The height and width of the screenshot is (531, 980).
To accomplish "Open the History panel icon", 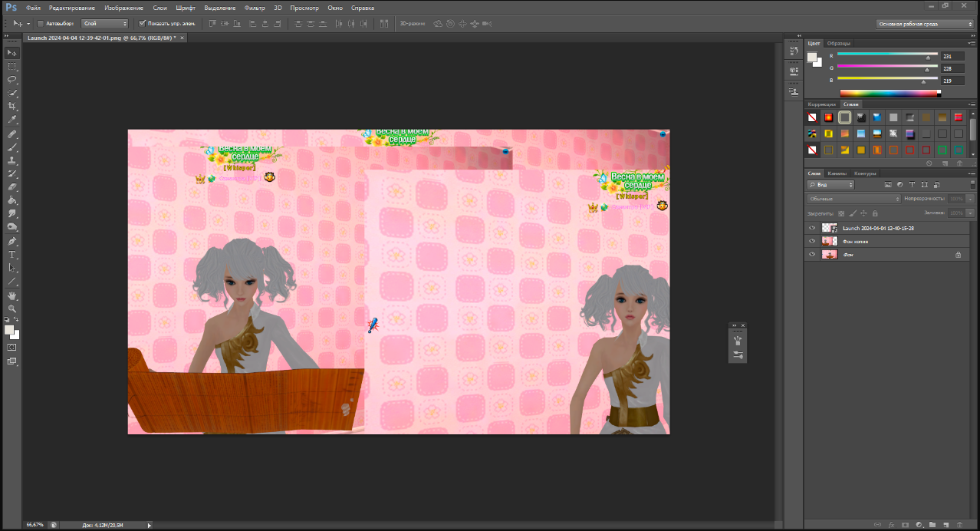I will click(794, 51).
